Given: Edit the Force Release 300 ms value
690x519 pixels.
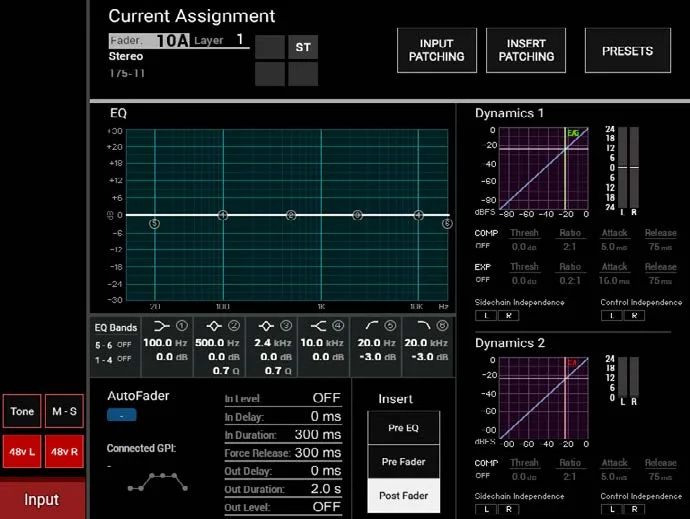Looking at the screenshot, I should [x=318, y=453].
